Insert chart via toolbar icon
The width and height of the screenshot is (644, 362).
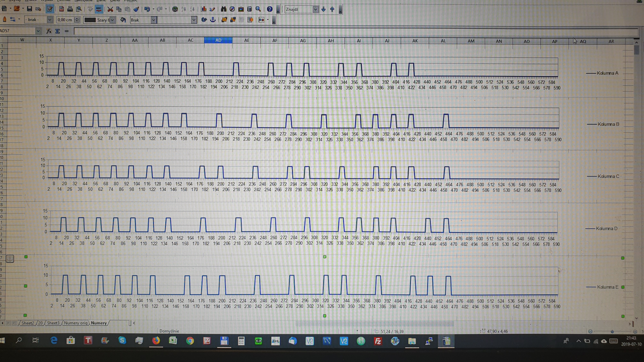pyautogui.click(x=204, y=9)
